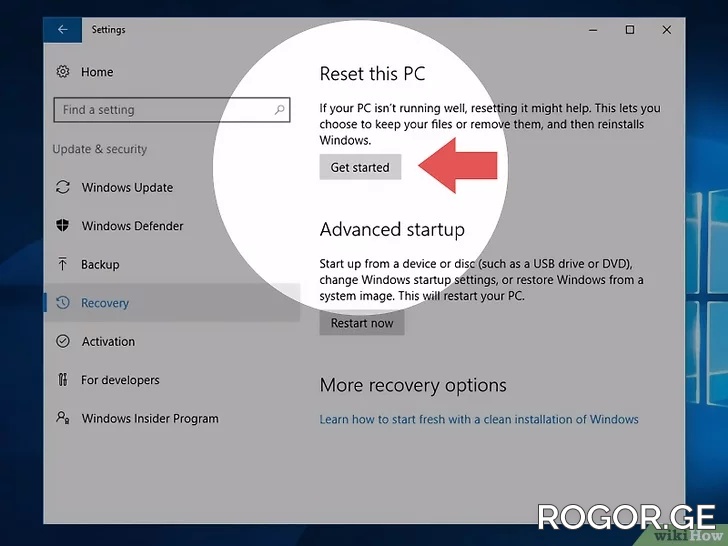Click the Recovery clock icon
Viewport: 728px width, 546px height.
click(63, 303)
